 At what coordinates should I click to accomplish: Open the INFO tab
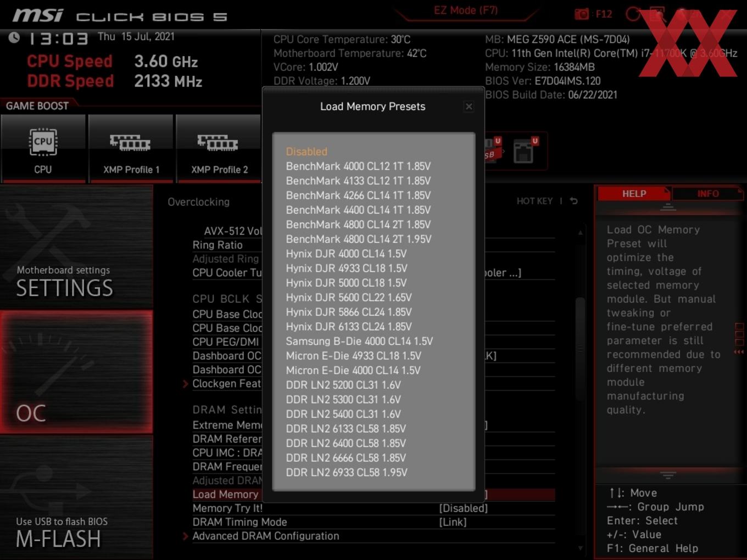708,193
